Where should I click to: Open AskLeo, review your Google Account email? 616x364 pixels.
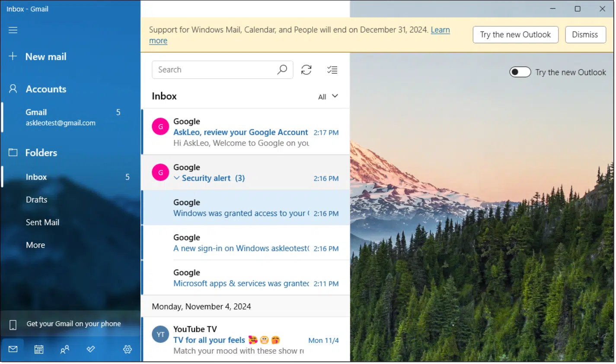246,132
